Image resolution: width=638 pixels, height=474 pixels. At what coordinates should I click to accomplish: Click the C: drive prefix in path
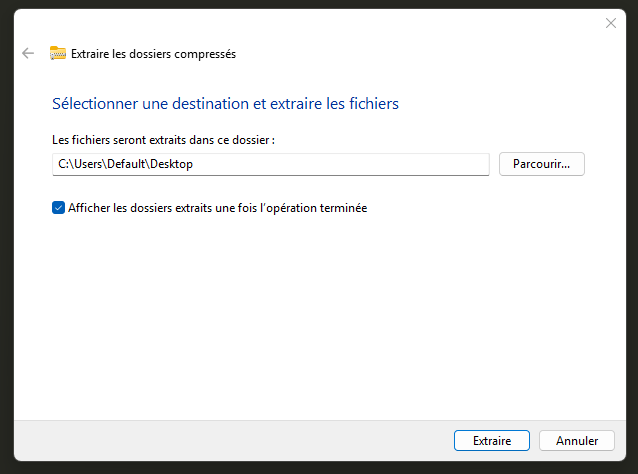click(60, 164)
